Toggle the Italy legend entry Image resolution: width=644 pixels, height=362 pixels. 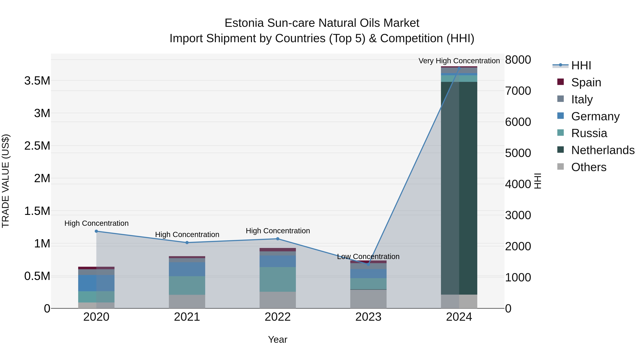click(x=575, y=99)
